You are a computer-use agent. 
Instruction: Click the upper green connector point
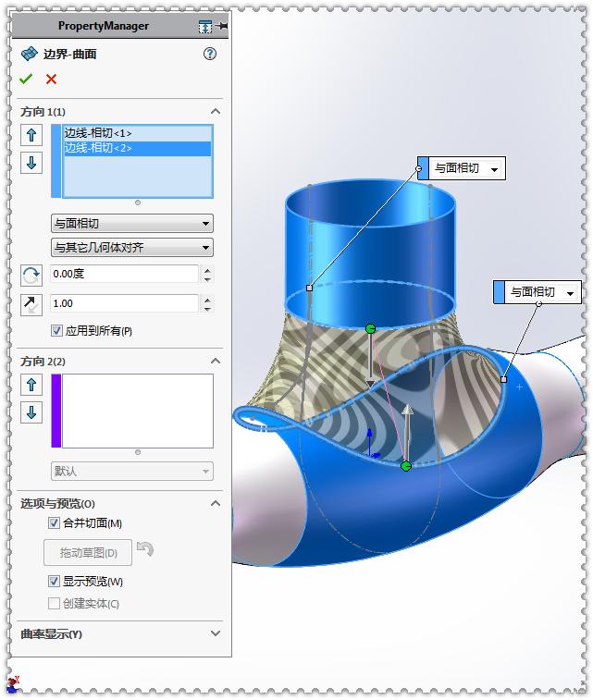coord(370,329)
